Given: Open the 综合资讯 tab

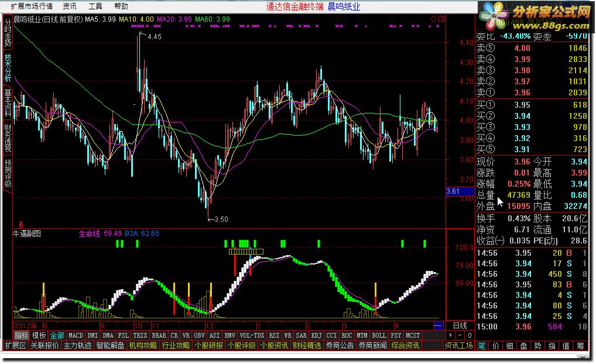Looking at the screenshot, I should (x=405, y=345).
